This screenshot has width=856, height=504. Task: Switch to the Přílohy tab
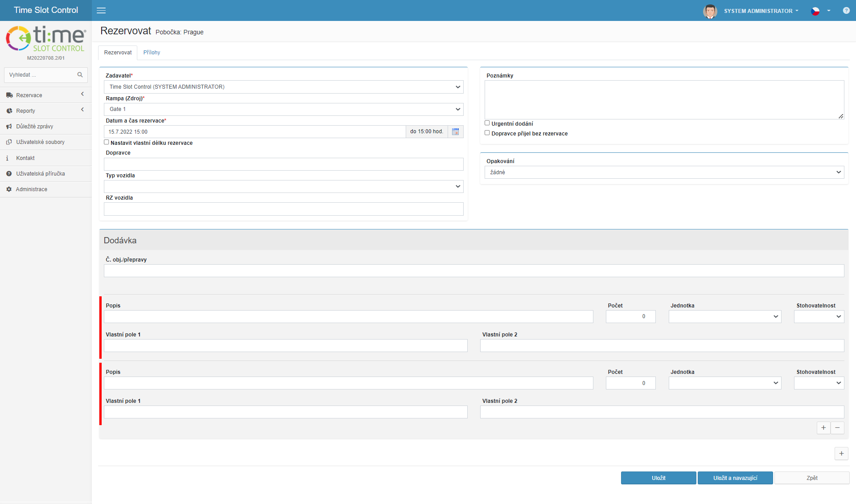(x=152, y=53)
